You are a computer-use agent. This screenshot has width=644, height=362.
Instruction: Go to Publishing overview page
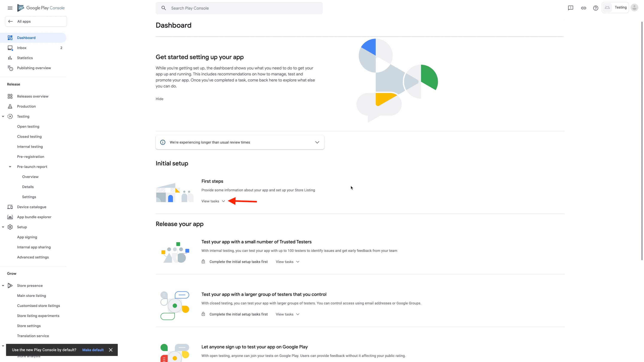click(x=34, y=68)
